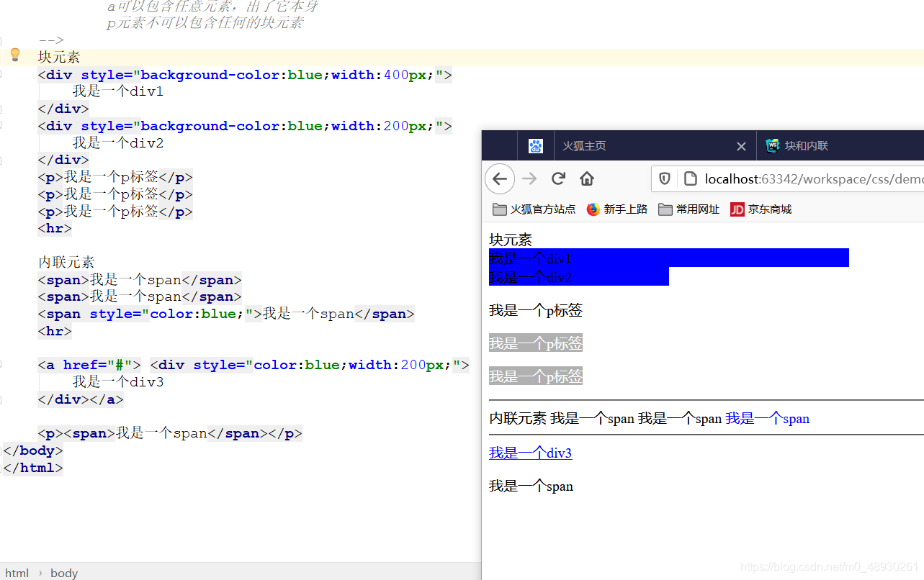The width and height of the screenshot is (924, 580).
Task: Click 内联元素 text in the rendered page
Action: point(518,418)
